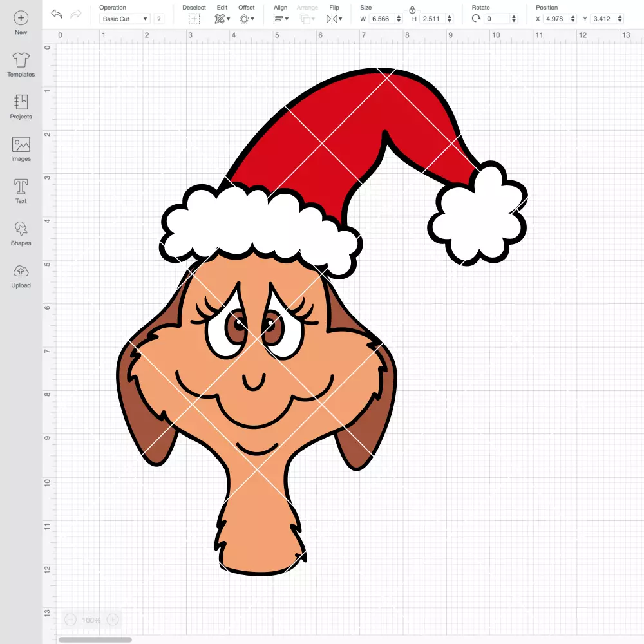Open the Templates panel
The height and width of the screenshot is (644, 644).
(21, 65)
